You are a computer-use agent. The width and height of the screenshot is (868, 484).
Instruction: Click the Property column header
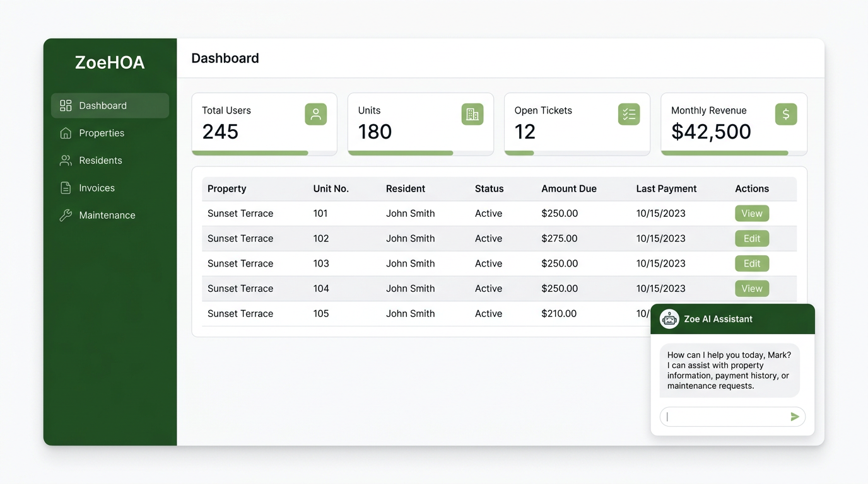[227, 188]
